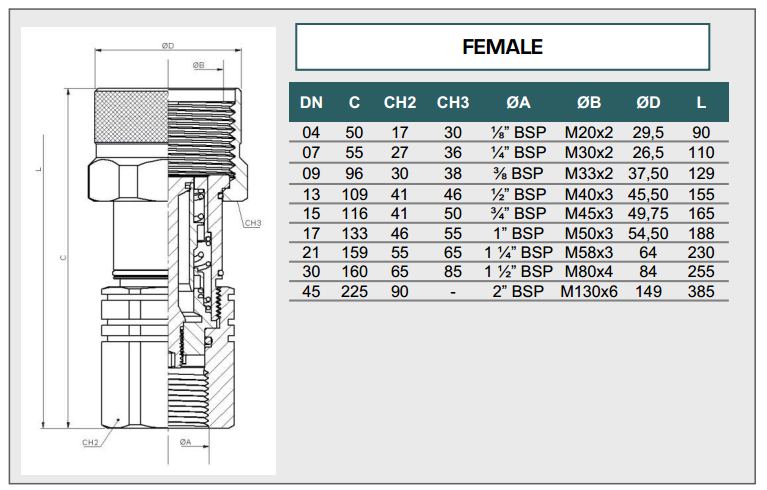
Task: Click the FEMALE title box
Action: (x=502, y=47)
